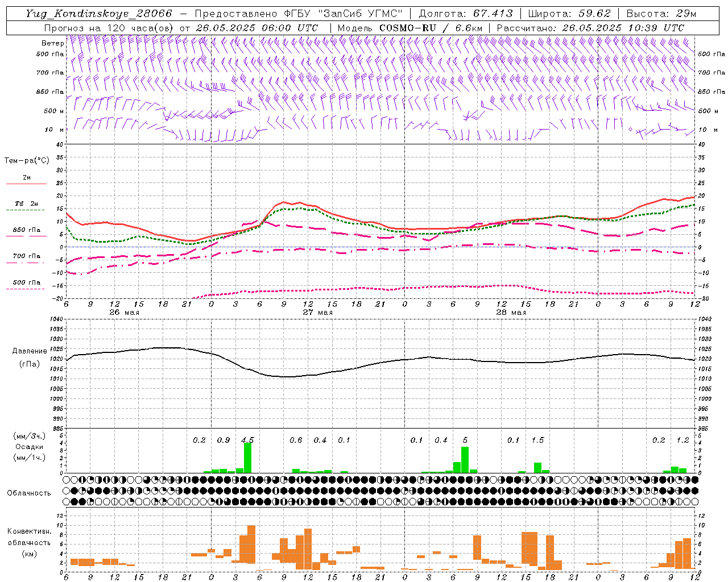Click the temperature axis value 40 on the right
Screen dimensions: 728x582
pyautogui.click(x=701, y=144)
